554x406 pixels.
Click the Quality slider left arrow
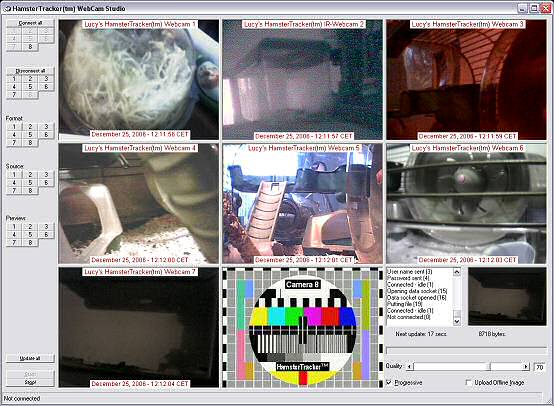coord(409,367)
